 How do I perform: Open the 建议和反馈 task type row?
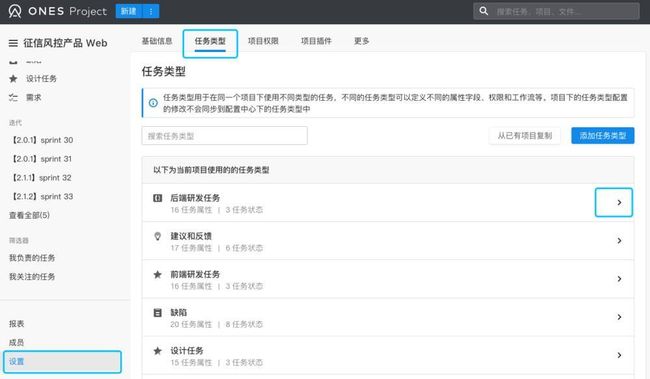tap(388, 241)
